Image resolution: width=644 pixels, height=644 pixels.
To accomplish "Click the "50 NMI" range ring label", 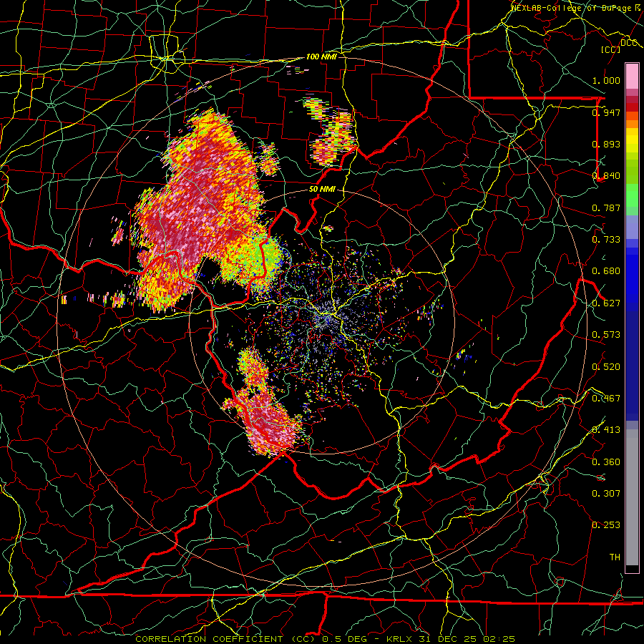I will [322, 190].
